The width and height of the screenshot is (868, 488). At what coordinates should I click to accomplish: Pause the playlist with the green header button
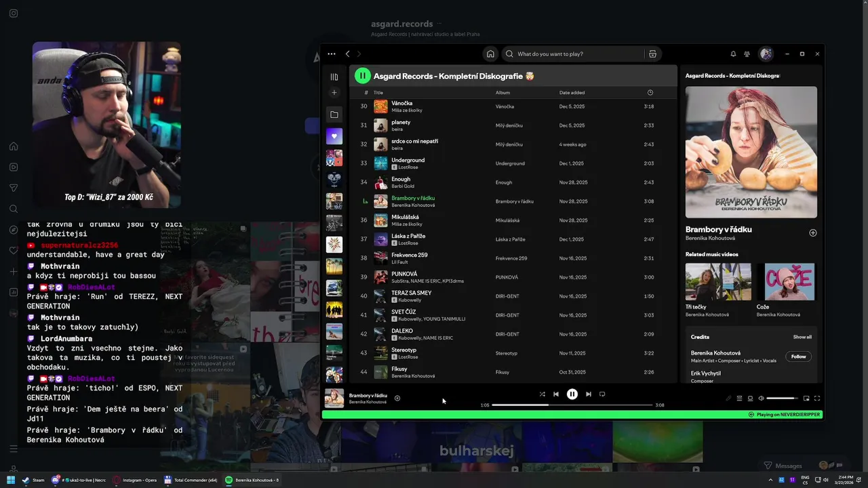[x=363, y=76]
